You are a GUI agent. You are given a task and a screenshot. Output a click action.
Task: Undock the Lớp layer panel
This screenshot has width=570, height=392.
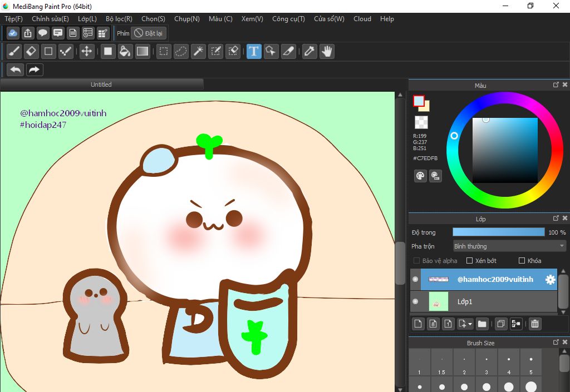pyautogui.click(x=556, y=218)
